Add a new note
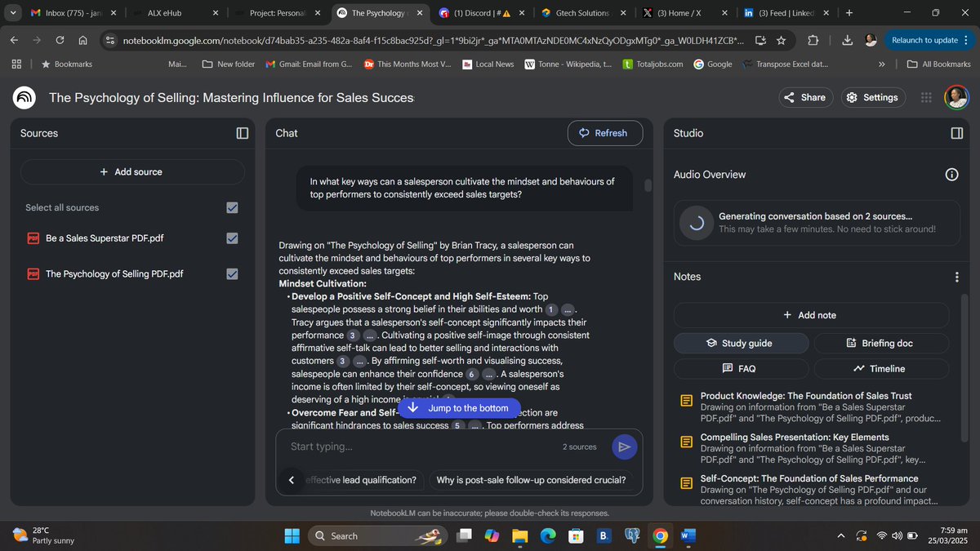 tap(811, 315)
